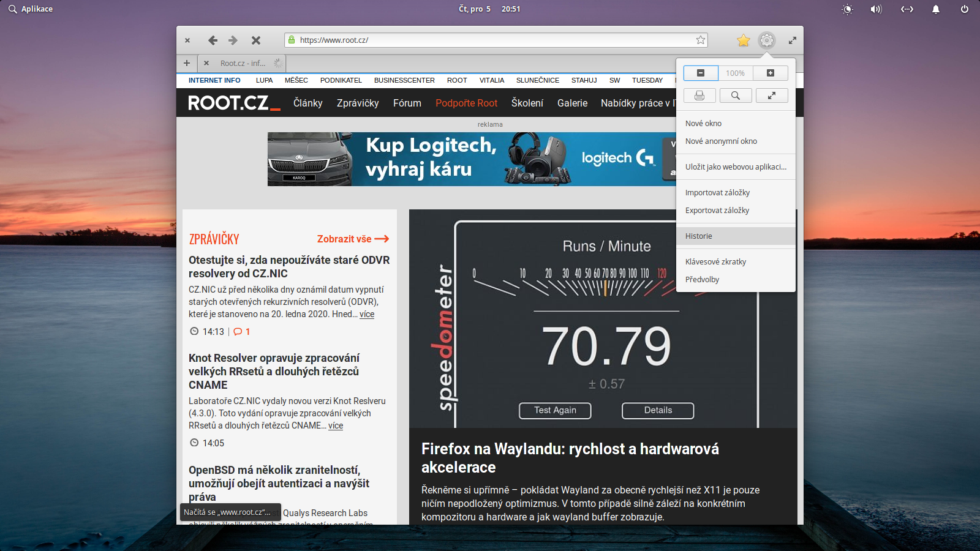The width and height of the screenshot is (980, 551).
Task: Select Historie from the open menu
Action: [x=699, y=236]
